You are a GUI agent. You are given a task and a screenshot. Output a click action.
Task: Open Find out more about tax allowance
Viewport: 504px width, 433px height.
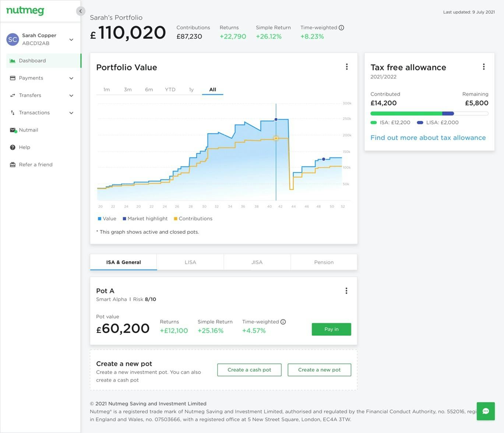[x=428, y=138]
